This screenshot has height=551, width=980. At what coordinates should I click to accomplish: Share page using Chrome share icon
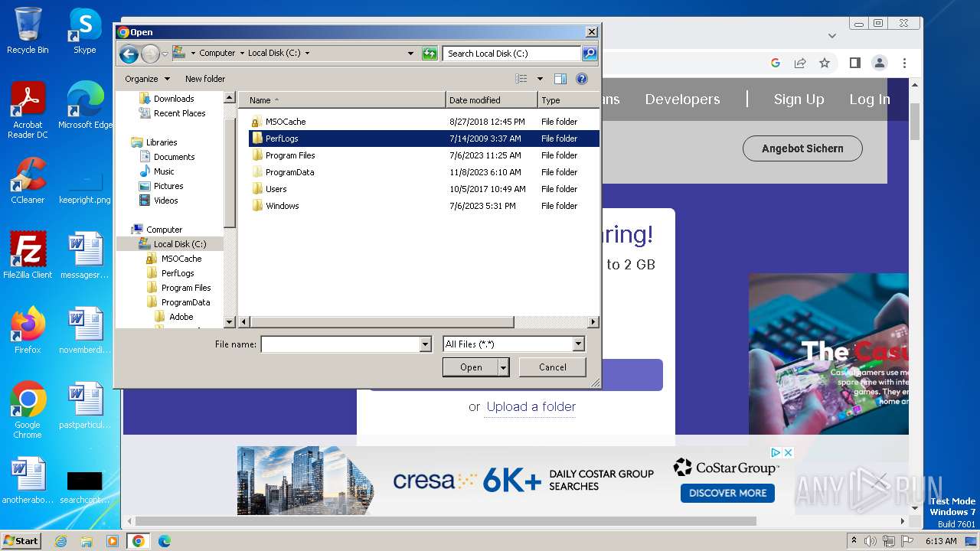click(x=800, y=63)
